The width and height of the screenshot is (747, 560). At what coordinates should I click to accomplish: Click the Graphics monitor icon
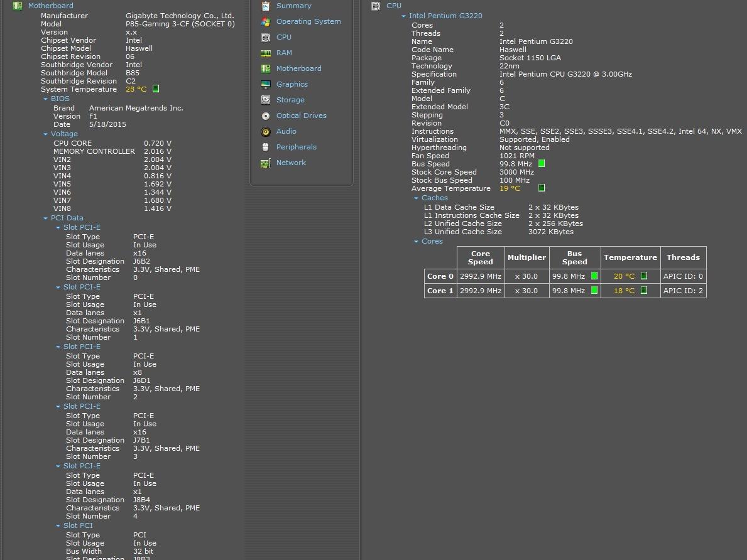point(266,84)
